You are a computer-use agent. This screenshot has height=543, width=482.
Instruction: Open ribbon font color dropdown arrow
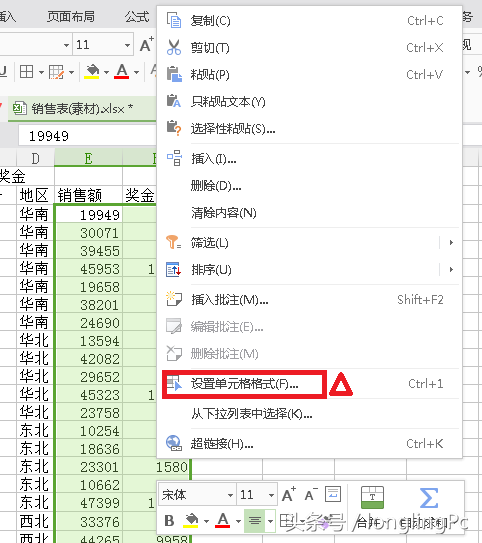coord(136,72)
